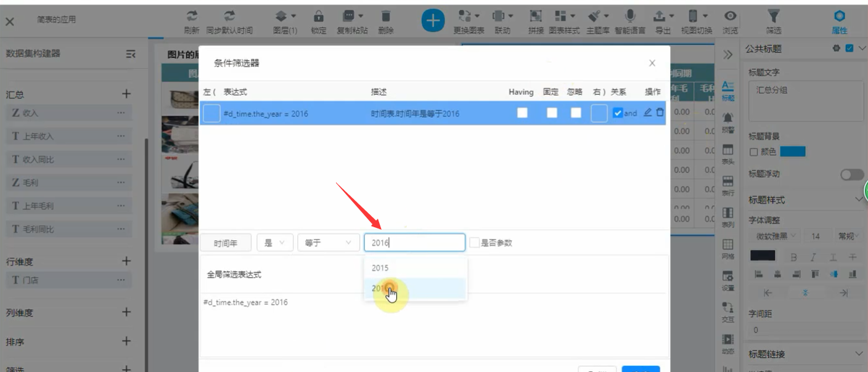Uncheck the 'and' relation checkbox
This screenshot has height=372, width=868.
click(618, 113)
